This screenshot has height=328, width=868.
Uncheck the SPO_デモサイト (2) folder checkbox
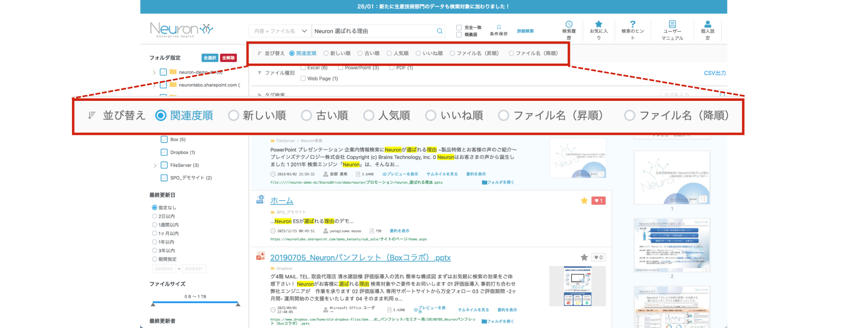click(x=164, y=178)
